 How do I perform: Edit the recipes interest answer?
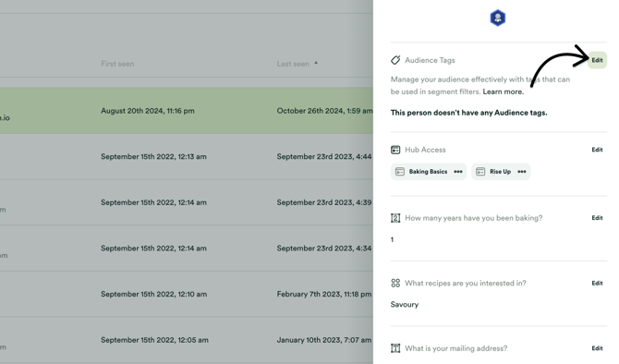597,283
